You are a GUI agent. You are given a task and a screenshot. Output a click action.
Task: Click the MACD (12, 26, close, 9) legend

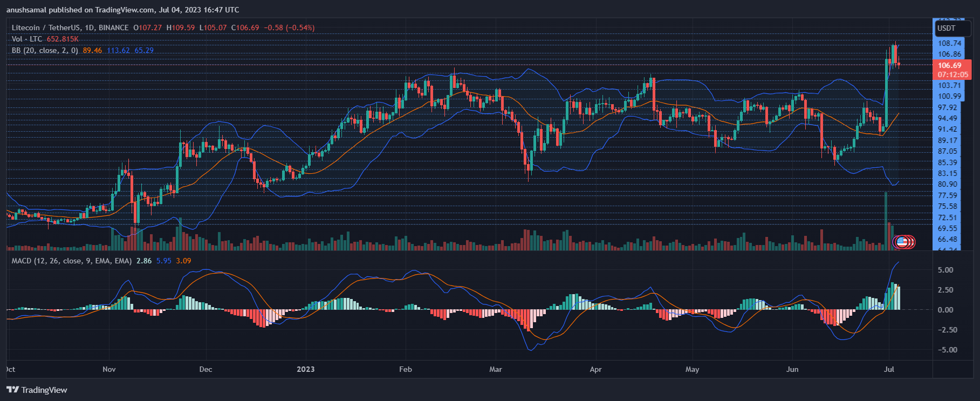click(72, 261)
